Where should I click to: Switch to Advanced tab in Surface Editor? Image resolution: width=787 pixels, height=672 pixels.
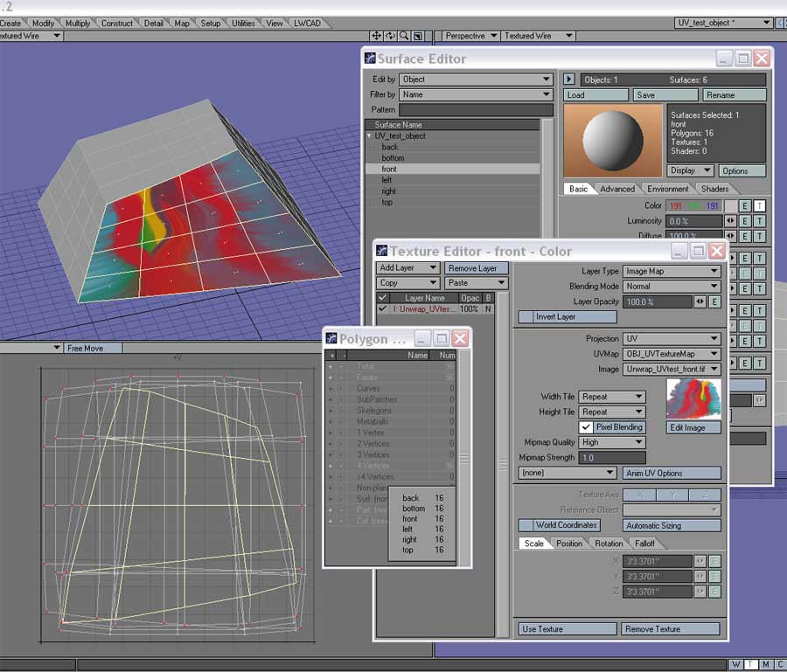point(616,189)
